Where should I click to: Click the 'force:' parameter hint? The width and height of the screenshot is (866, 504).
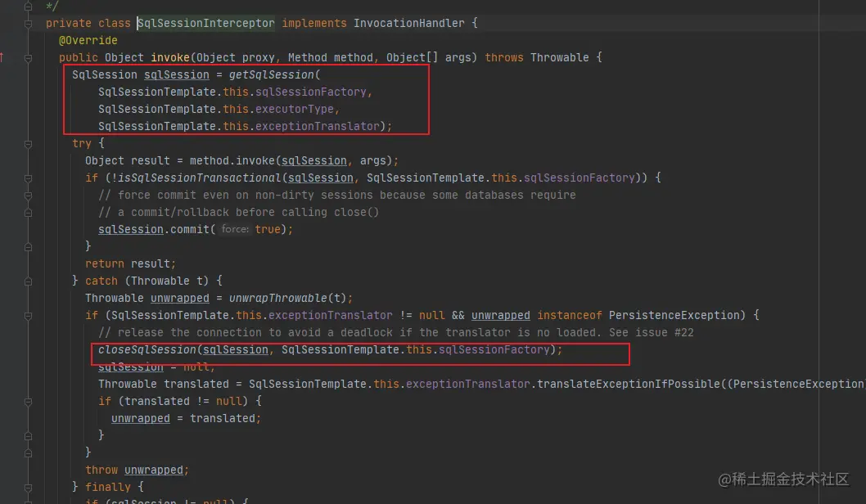coord(235,229)
